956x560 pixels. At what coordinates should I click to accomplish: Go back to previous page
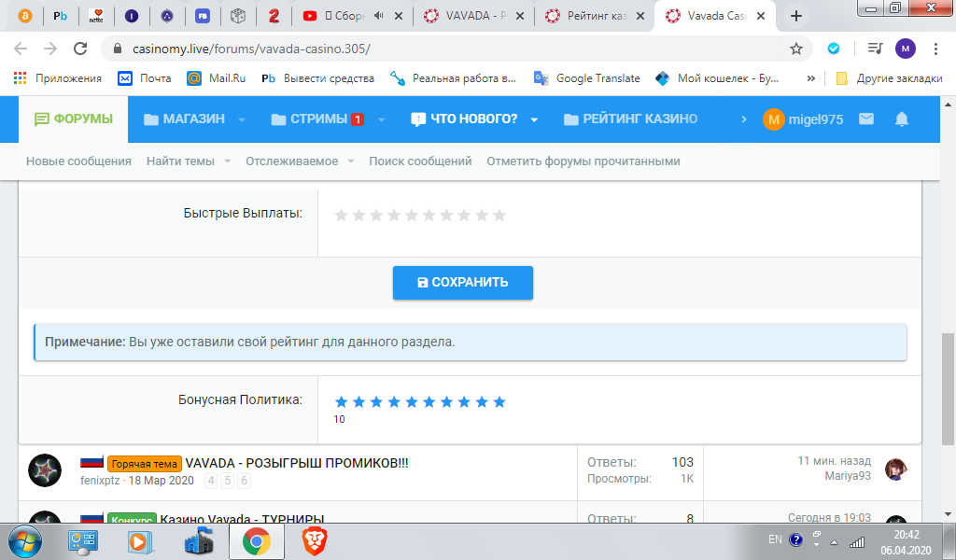pos(21,49)
